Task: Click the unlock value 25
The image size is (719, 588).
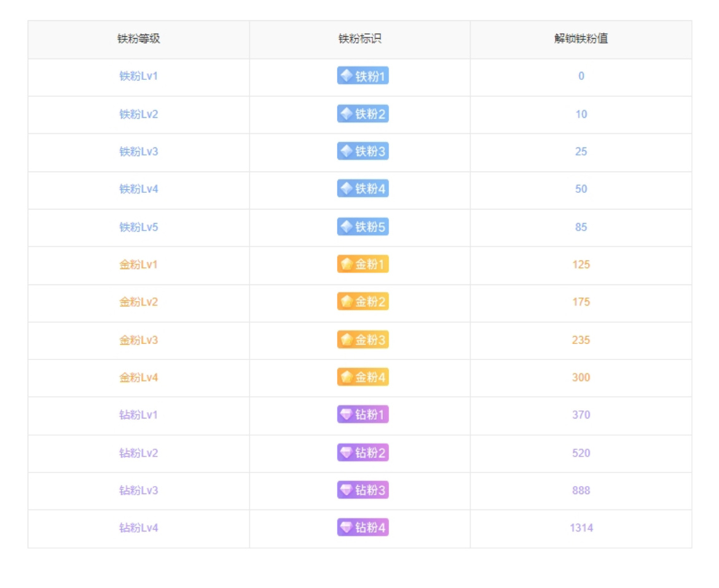Action: (581, 152)
